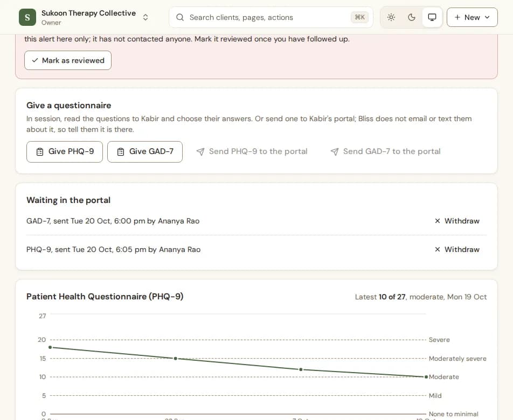Click the X icon on the GAD-7 row
This screenshot has width=513, height=420.
pyautogui.click(x=438, y=221)
